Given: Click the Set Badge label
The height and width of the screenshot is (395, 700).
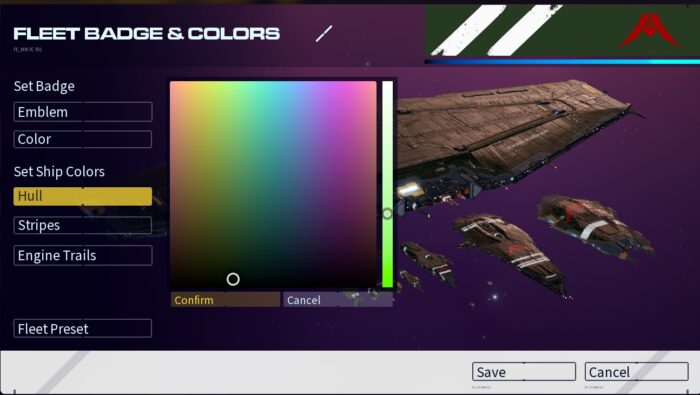Looking at the screenshot, I should pyautogui.click(x=44, y=86).
